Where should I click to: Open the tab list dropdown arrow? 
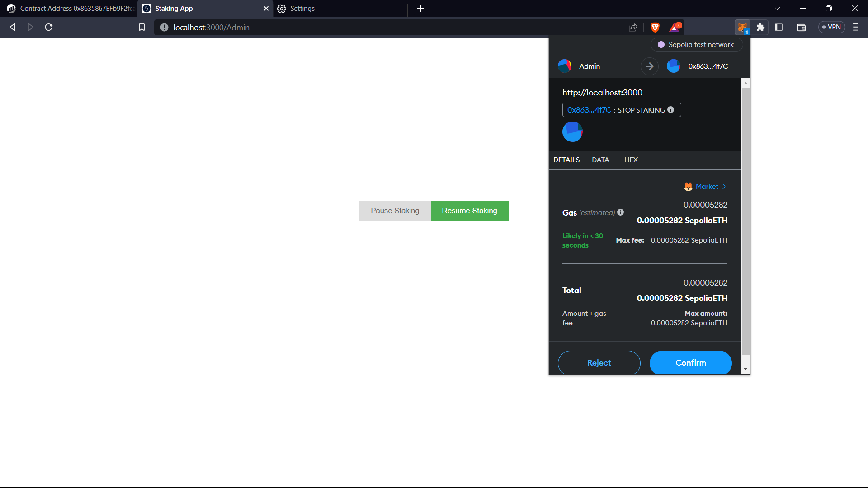coord(778,8)
